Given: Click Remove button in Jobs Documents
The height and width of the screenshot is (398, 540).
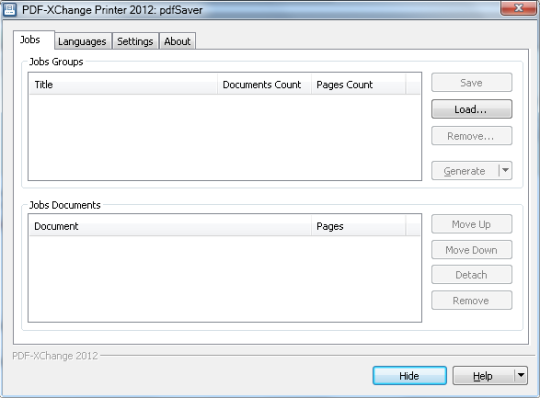Looking at the screenshot, I should click(x=471, y=300).
